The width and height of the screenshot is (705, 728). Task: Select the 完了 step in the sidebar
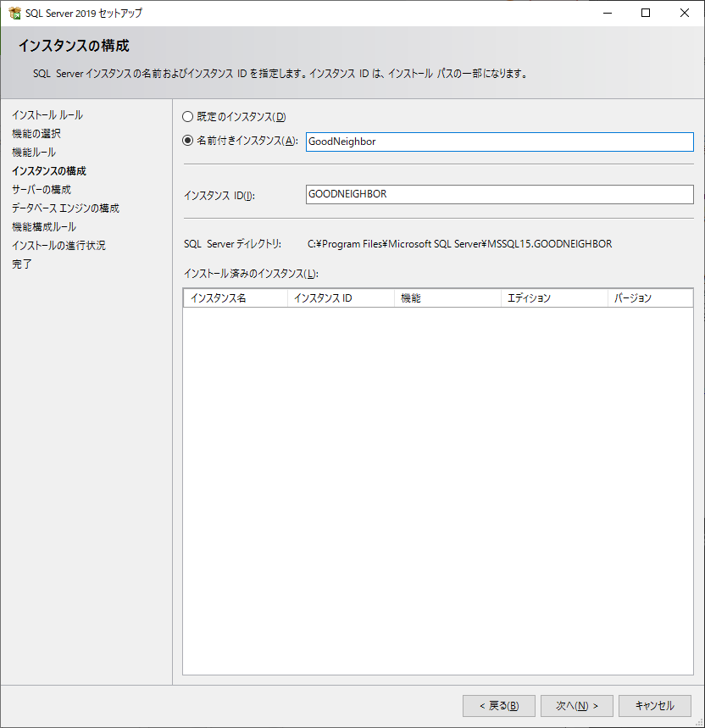pyautogui.click(x=22, y=264)
